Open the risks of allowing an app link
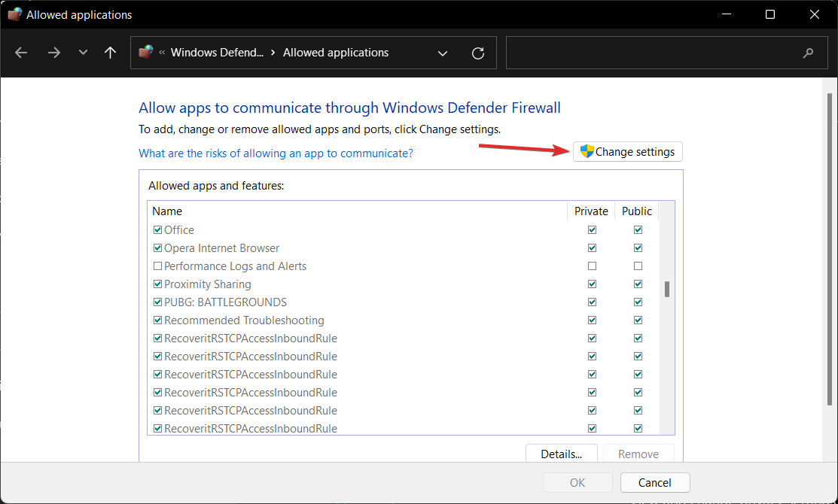Screen dimensions: 838x504 pos(276,153)
